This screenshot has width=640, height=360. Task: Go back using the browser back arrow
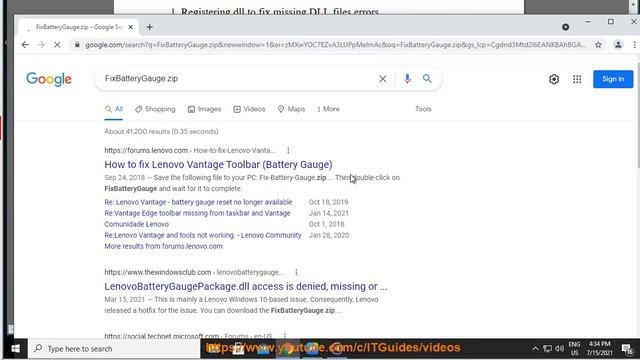click(x=25, y=44)
